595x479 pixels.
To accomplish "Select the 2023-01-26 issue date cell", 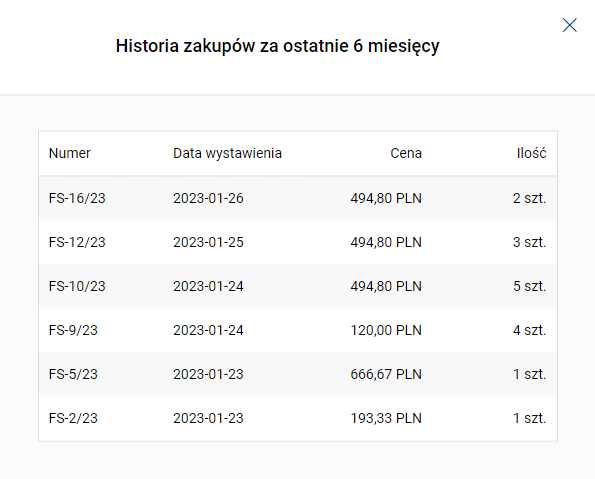I will pyautogui.click(x=208, y=198).
